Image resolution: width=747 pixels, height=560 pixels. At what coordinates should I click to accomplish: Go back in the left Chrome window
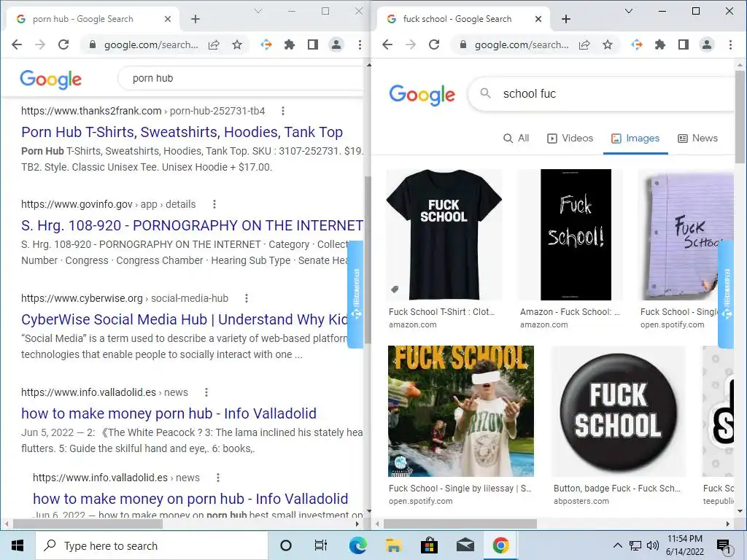[x=17, y=44]
